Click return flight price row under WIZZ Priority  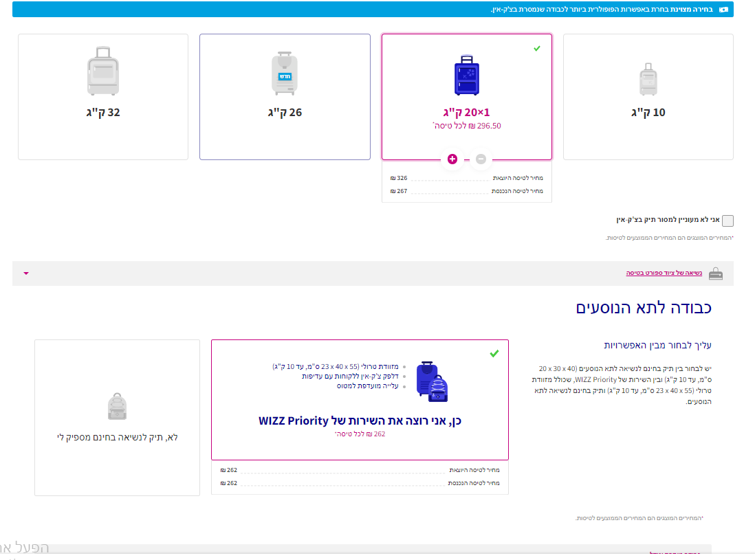pyautogui.click(x=360, y=483)
